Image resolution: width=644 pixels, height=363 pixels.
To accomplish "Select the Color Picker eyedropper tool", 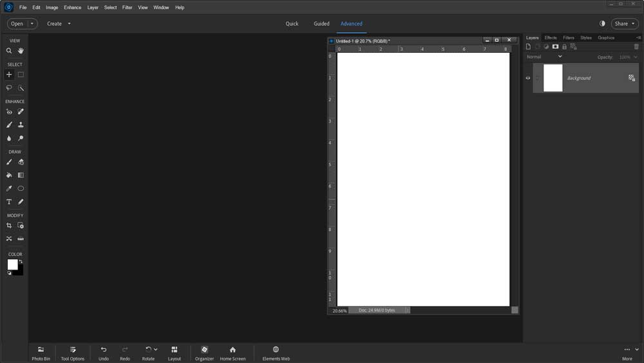I will click(9, 188).
